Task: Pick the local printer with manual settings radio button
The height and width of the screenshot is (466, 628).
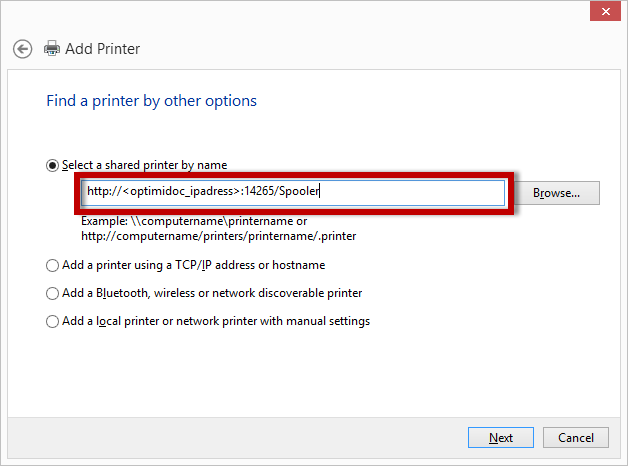Action: click(53, 321)
